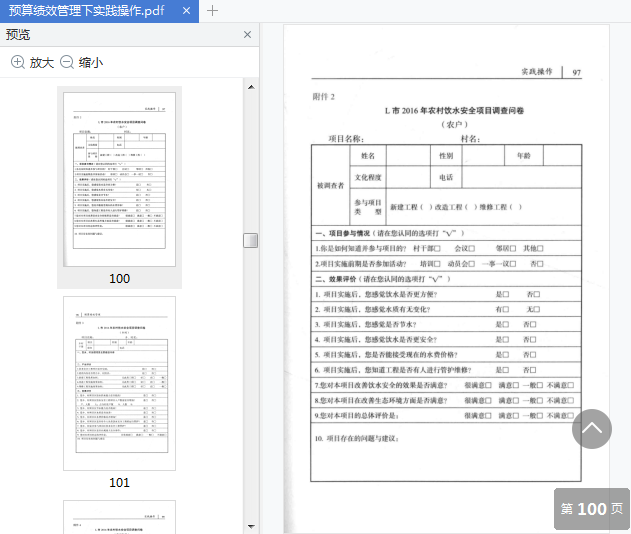This screenshot has width=631, height=534.
Task: Click the 姓名 table cell
Action: coord(368,156)
